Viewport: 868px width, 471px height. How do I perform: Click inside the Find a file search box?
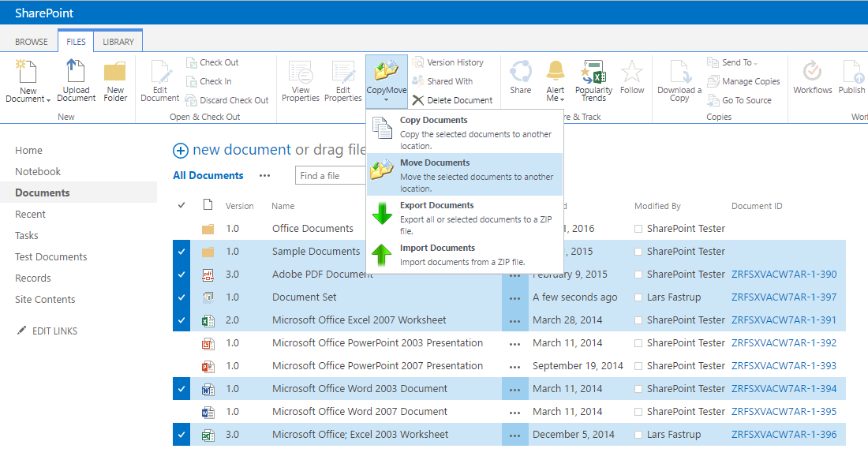[x=330, y=175]
